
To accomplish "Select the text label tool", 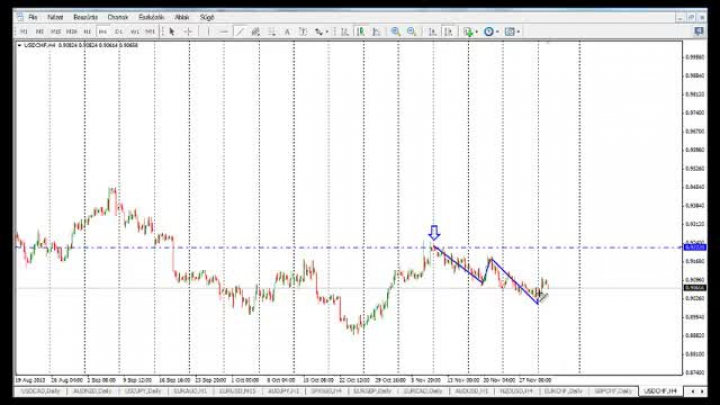I will coord(288,32).
